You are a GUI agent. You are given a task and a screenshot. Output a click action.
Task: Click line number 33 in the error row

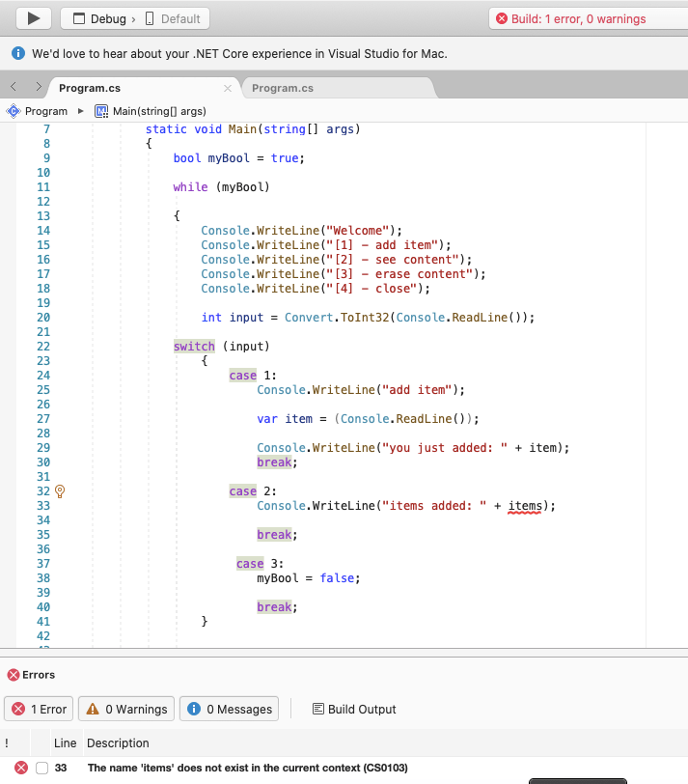click(61, 768)
